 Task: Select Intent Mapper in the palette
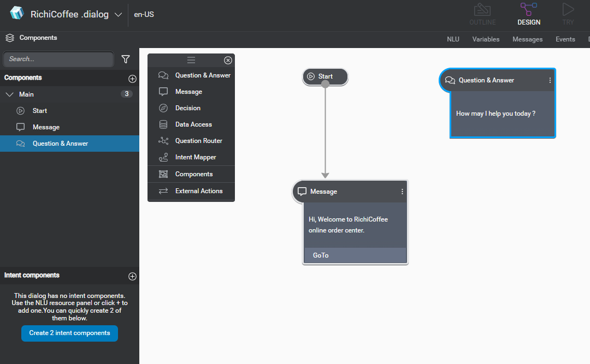click(195, 157)
